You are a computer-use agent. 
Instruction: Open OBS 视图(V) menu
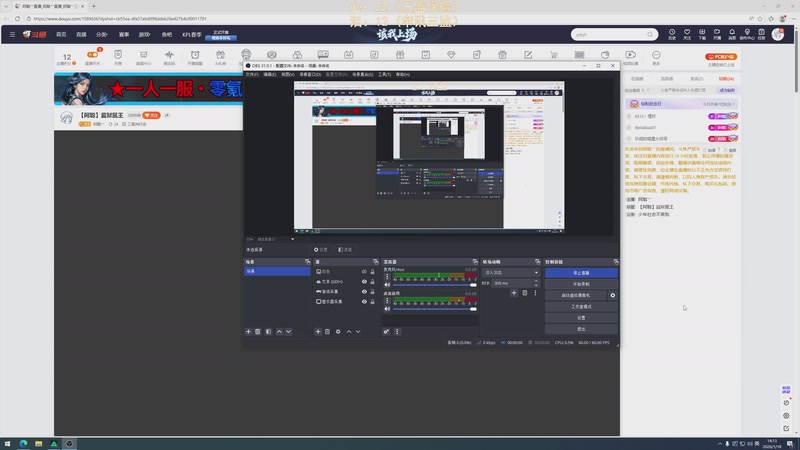[x=288, y=74]
